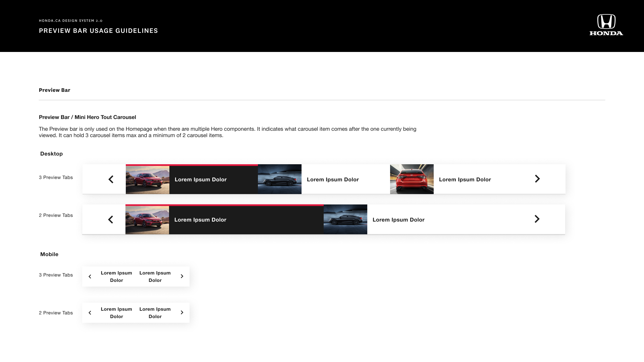Click '3 Preview Tabs' label under Mobile
Image resolution: width=644 pixels, height=362 pixels.
[56, 275]
